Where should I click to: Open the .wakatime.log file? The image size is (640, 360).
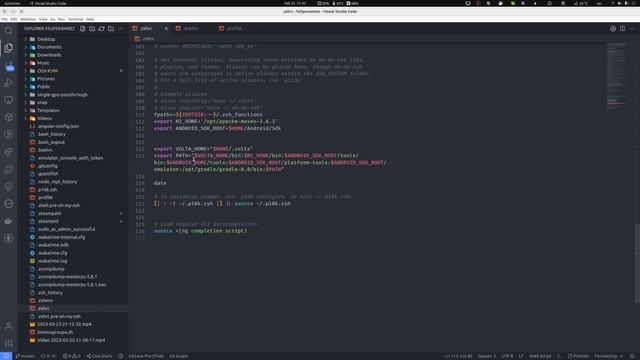pyautogui.click(x=52, y=261)
